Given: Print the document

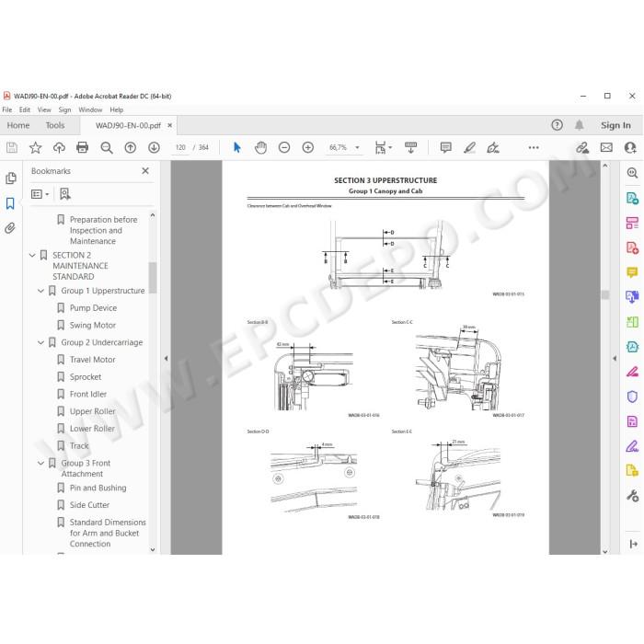Looking at the screenshot, I should 83,147.
